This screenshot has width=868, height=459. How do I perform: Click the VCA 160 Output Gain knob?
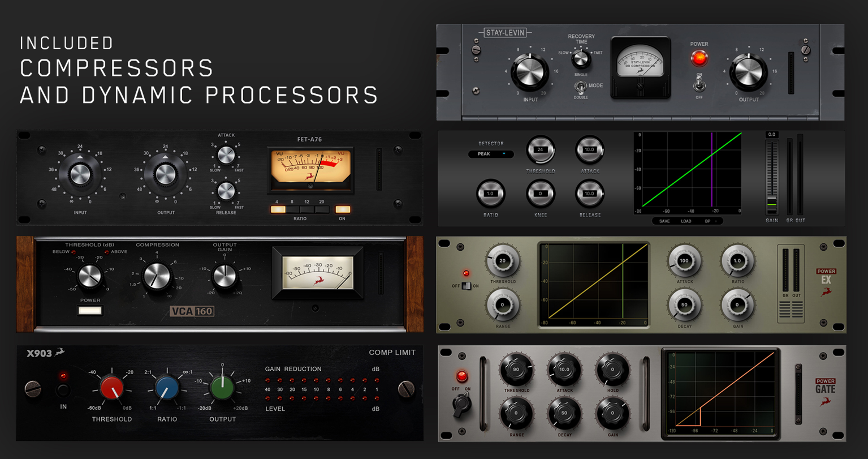pyautogui.click(x=224, y=276)
